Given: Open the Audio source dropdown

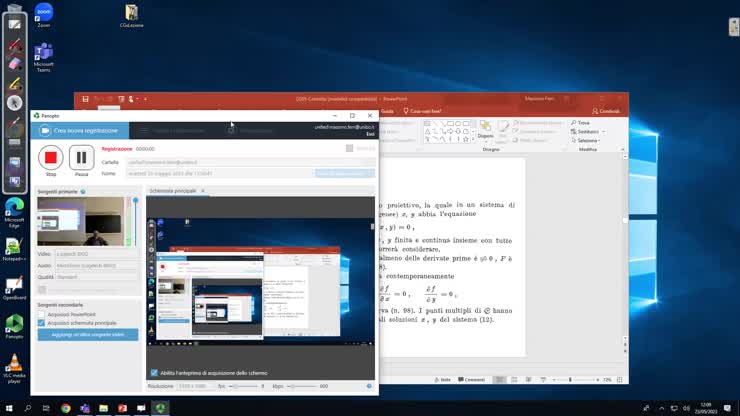Looking at the screenshot, I should (95, 265).
